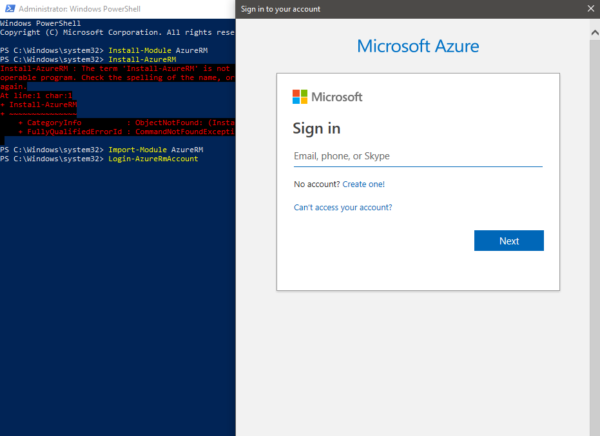
Task: Click the Sign in to your account title
Action: click(x=280, y=9)
